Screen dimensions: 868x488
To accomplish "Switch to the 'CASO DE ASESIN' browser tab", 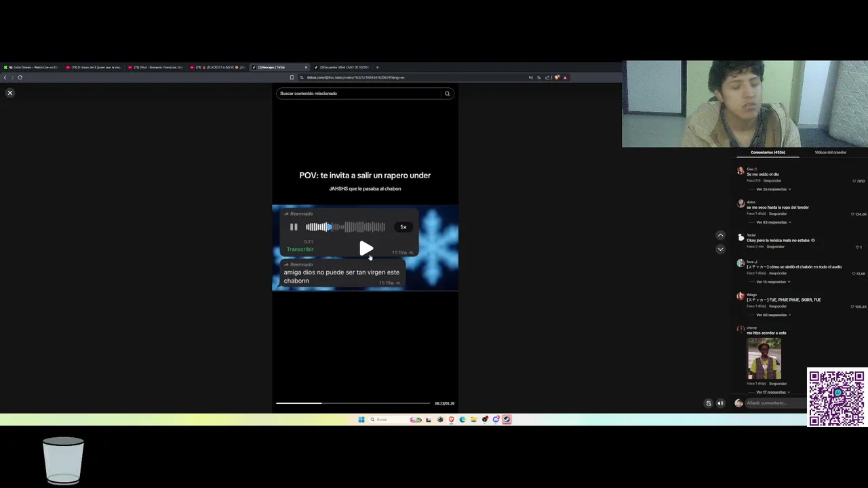I will click(342, 67).
